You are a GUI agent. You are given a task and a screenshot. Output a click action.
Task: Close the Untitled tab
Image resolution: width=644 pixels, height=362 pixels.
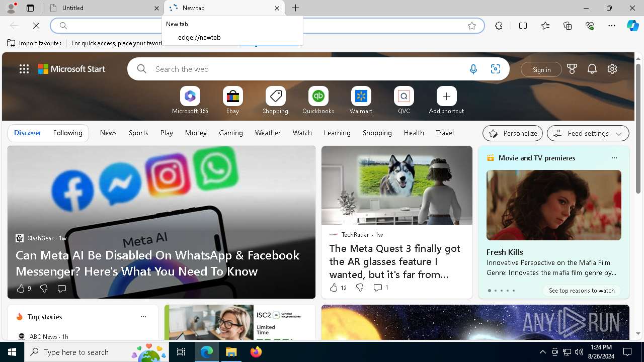point(157,8)
